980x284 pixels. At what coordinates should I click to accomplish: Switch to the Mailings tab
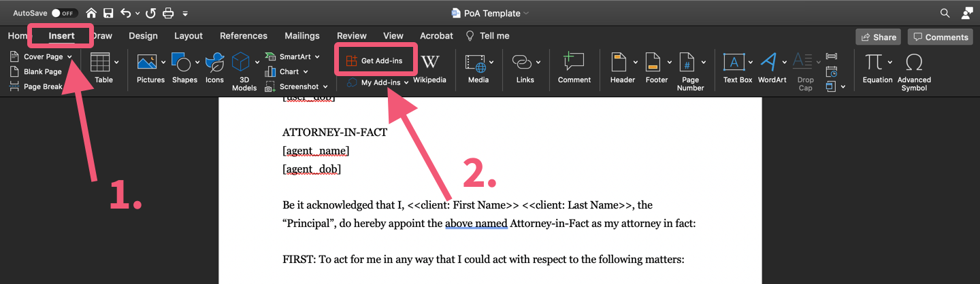coord(302,36)
